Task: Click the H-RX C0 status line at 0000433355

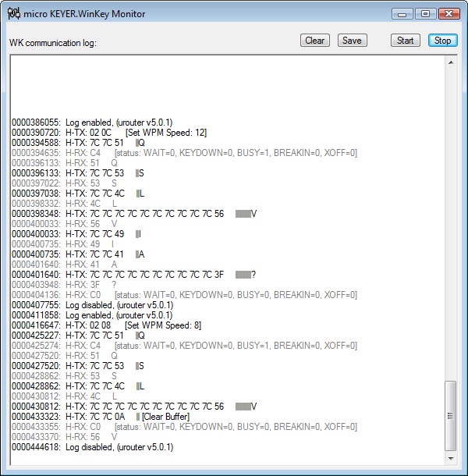Action: [x=184, y=427]
